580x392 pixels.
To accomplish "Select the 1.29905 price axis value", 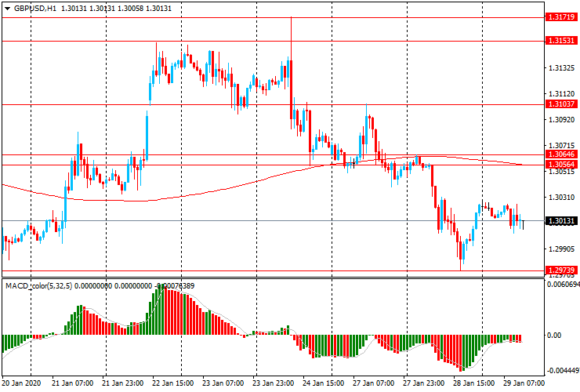I will 561,249.
